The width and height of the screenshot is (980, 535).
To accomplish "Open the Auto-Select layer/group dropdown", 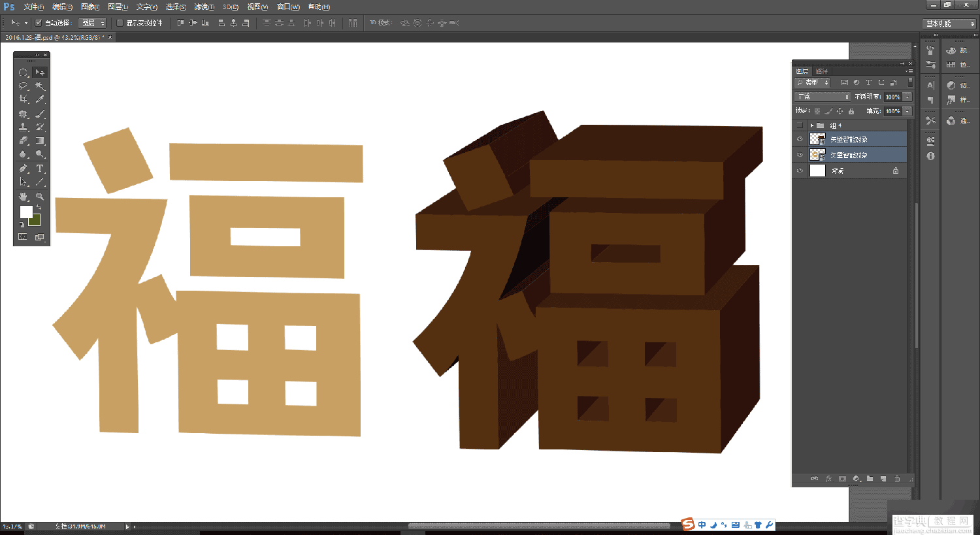I will (x=92, y=23).
